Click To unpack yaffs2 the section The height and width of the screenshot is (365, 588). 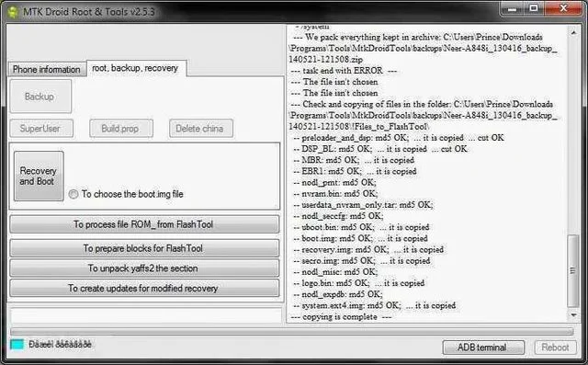click(144, 268)
